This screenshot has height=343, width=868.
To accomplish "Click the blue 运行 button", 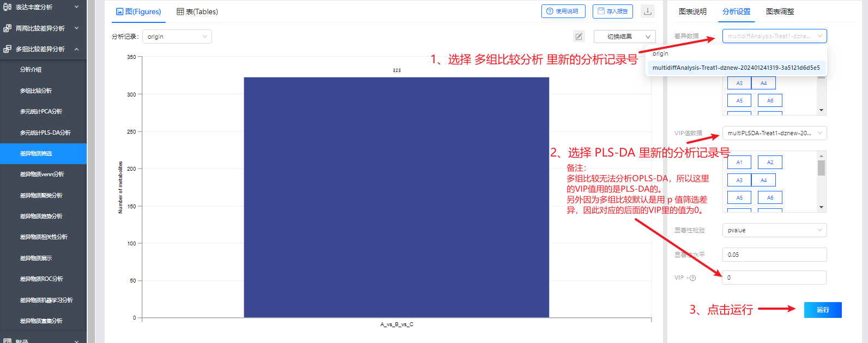I will pos(823,310).
